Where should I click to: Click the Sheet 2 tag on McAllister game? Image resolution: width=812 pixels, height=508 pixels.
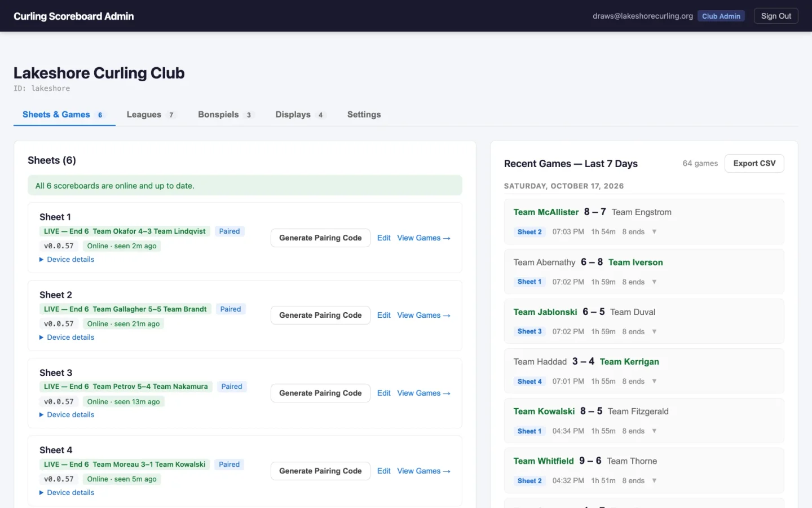point(529,232)
